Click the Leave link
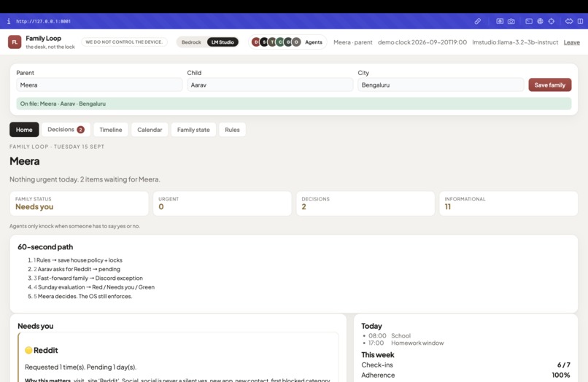Screen dimensions: 588x382 [571, 42]
